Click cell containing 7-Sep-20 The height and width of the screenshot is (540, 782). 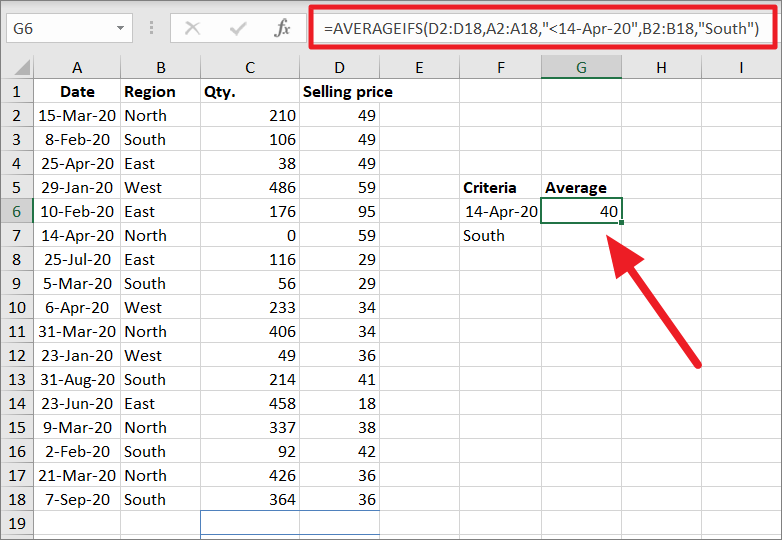pos(77,500)
